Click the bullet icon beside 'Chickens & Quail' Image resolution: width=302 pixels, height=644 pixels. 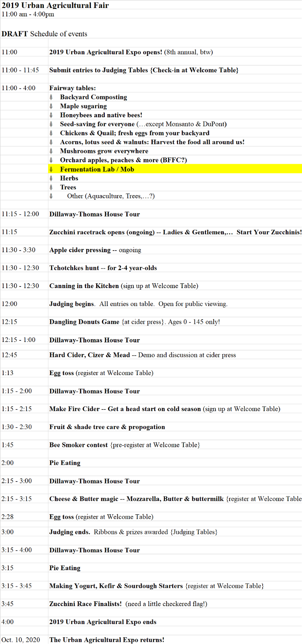(x=51, y=133)
